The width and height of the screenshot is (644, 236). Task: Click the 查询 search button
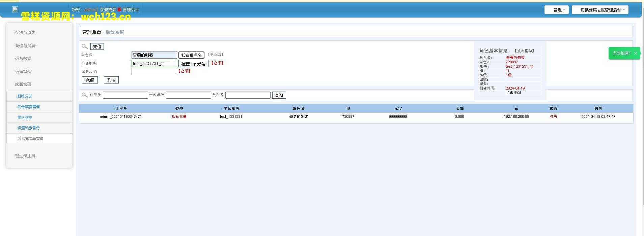click(279, 96)
